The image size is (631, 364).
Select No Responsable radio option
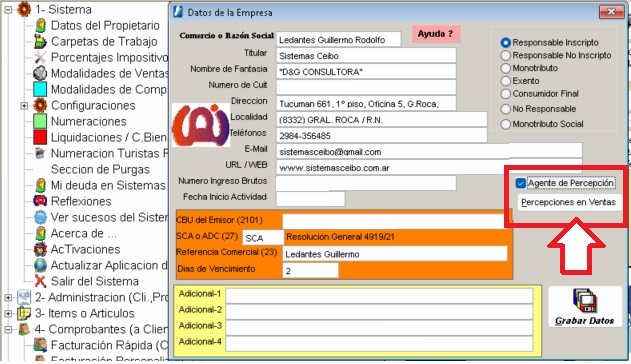pos(505,109)
